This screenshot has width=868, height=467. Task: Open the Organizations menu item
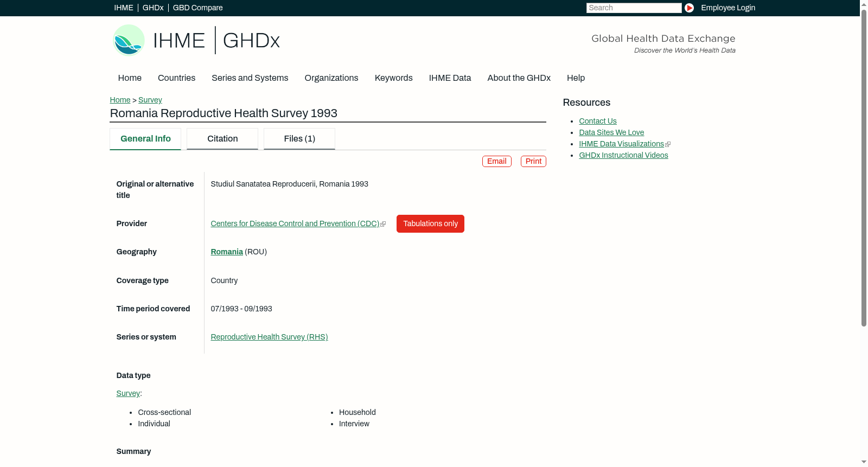(331, 78)
